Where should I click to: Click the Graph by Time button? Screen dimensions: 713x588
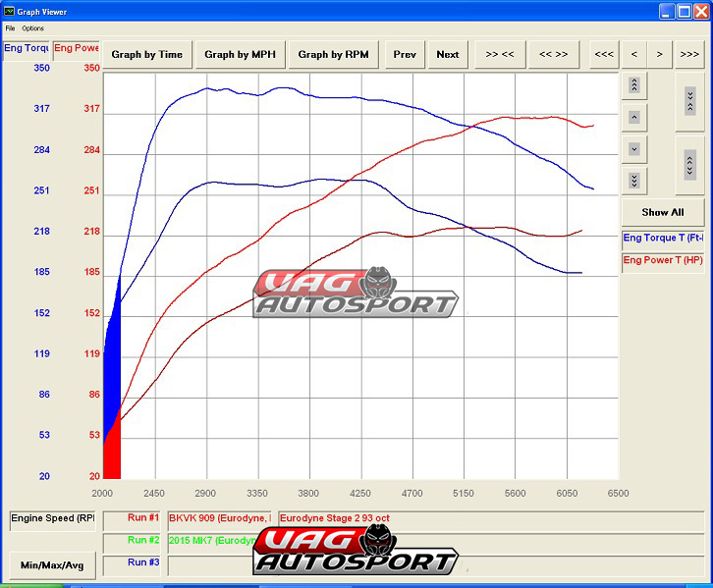[147, 55]
